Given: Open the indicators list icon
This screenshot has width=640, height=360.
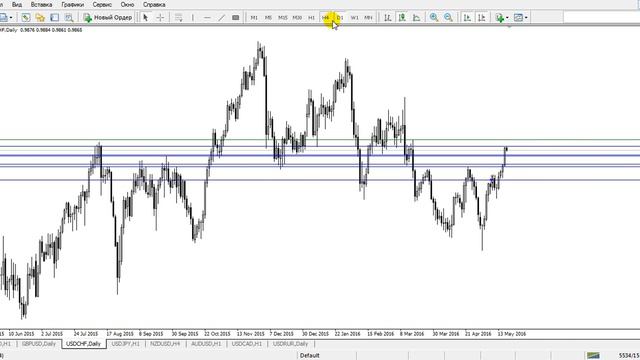Looking at the screenshot, I should 500,18.
